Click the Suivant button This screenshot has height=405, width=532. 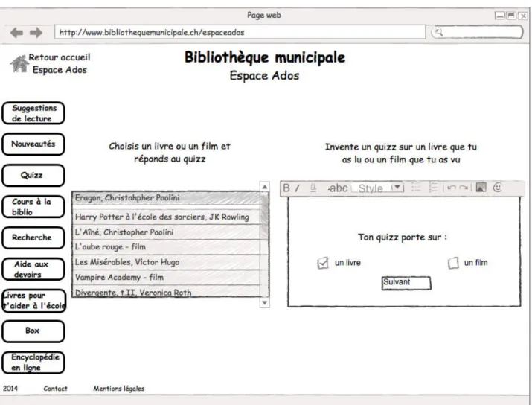tap(406, 283)
